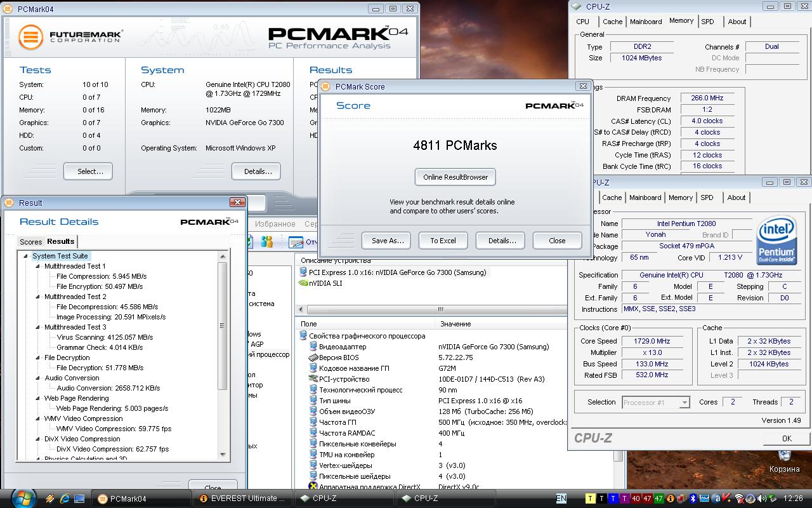This screenshot has width=812, height=508.
Task: Collapse the Multithreaded Test 2 node
Action: tap(38, 297)
